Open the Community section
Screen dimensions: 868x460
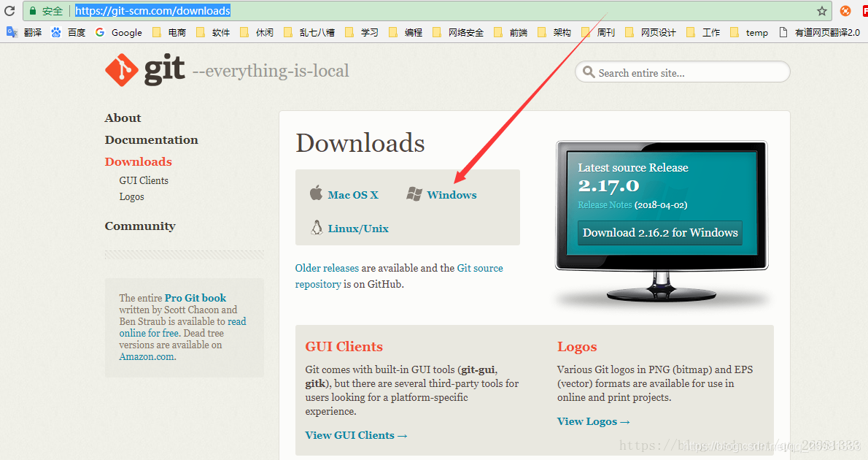(140, 226)
